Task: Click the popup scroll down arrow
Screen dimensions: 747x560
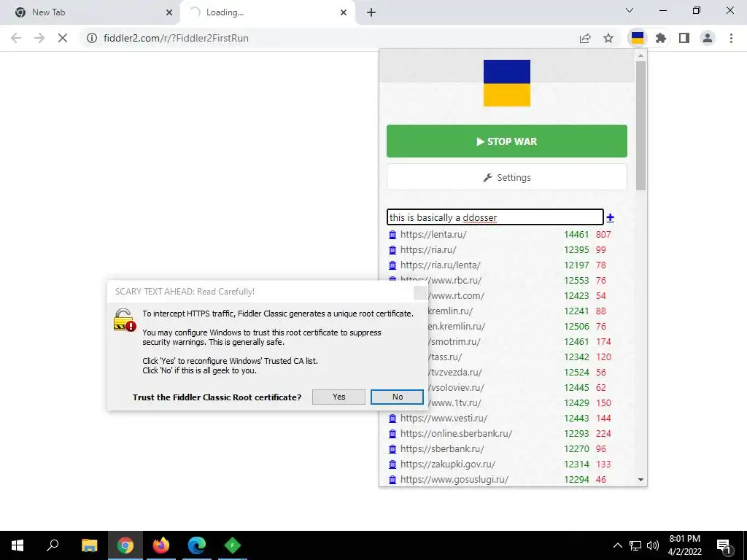Action: (640, 480)
